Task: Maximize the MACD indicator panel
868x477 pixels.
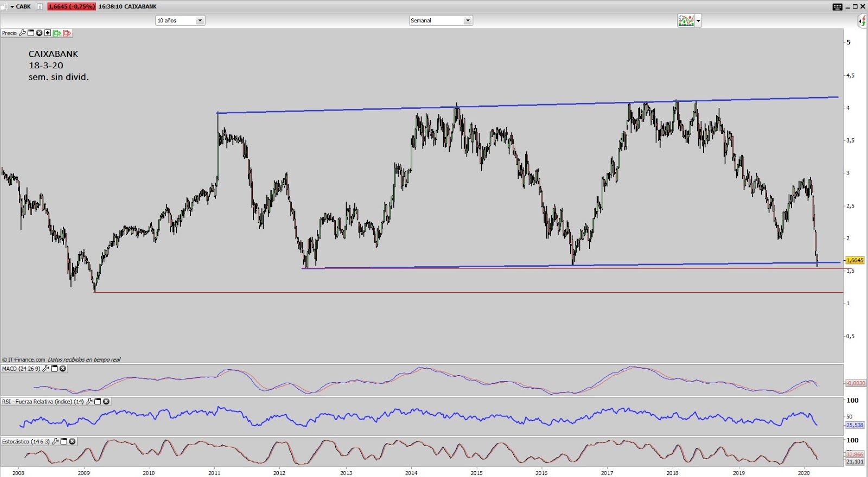Action: (54, 369)
